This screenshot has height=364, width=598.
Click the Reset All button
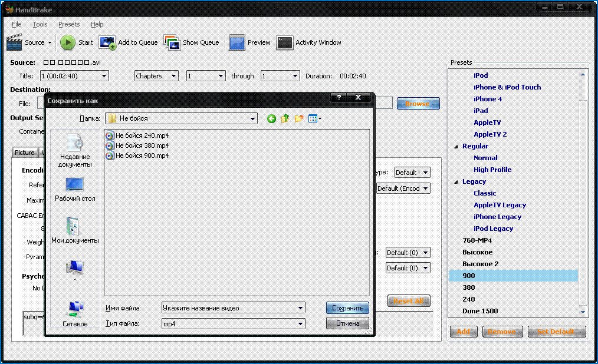pyautogui.click(x=409, y=301)
